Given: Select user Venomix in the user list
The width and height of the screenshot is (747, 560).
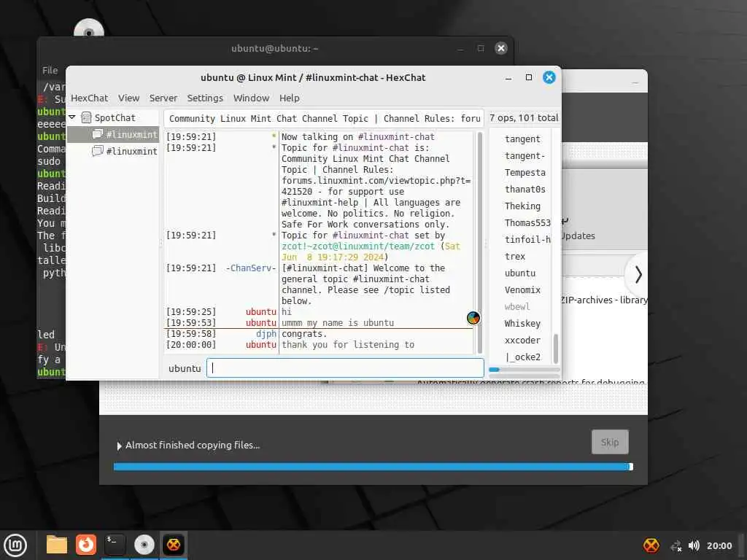Looking at the screenshot, I should (x=521, y=289).
